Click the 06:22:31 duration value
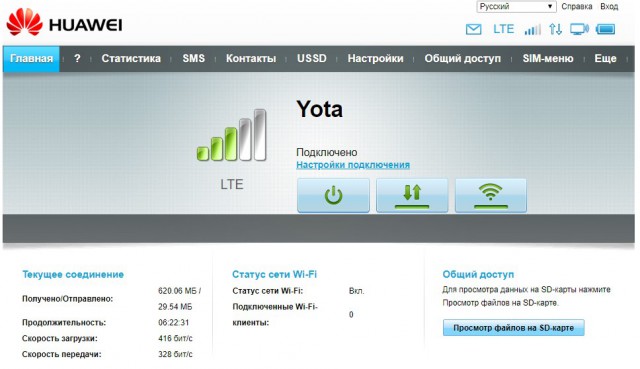The height and width of the screenshot is (369, 640). tap(173, 322)
